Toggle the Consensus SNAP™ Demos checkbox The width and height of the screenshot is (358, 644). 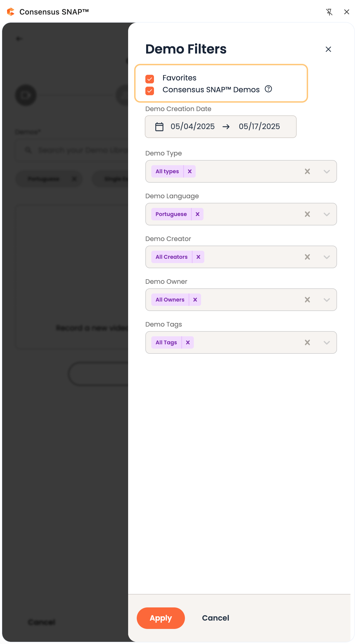pyautogui.click(x=150, y=91)
